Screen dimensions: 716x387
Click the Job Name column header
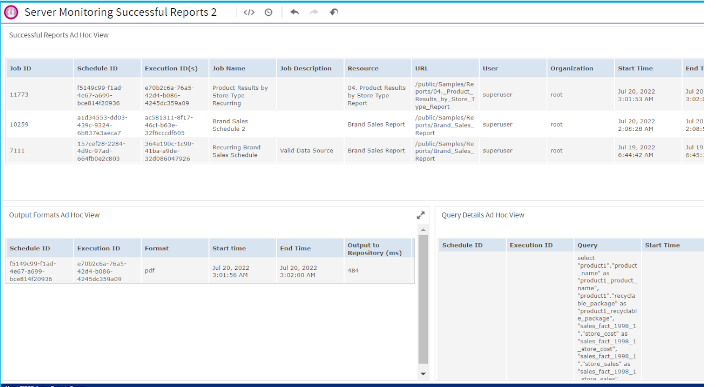point(242,68)
